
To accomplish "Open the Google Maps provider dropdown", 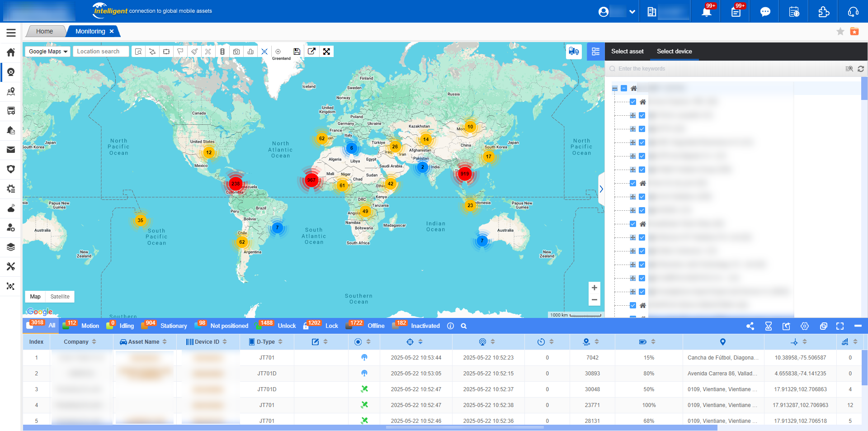I will 48,52.
